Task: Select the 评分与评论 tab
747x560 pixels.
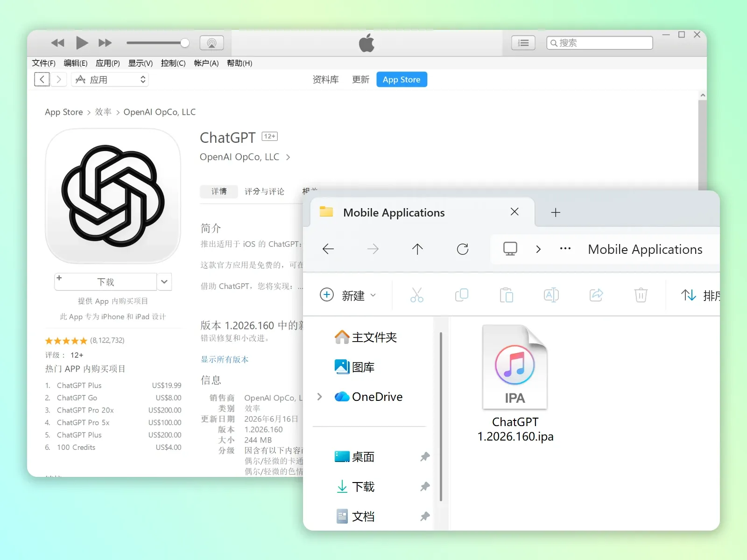Action: click(264, 191)
